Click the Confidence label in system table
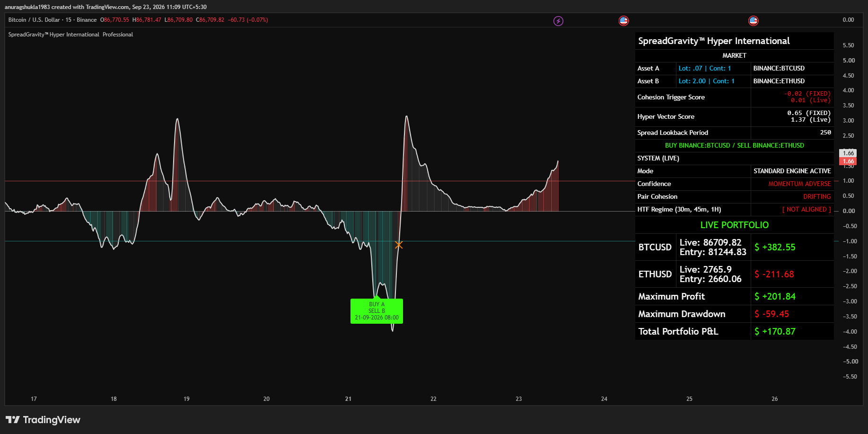Viewport: 868px width, 434px height. coord(654,184)
